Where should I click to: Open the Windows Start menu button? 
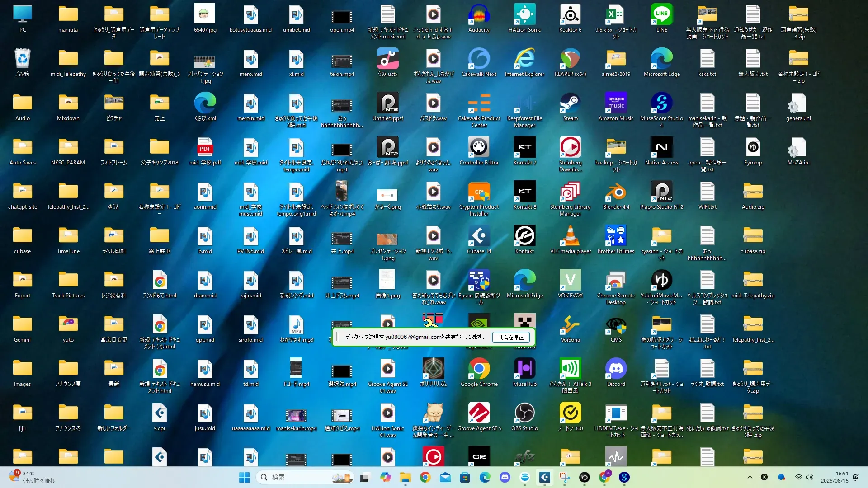(244, 477)
